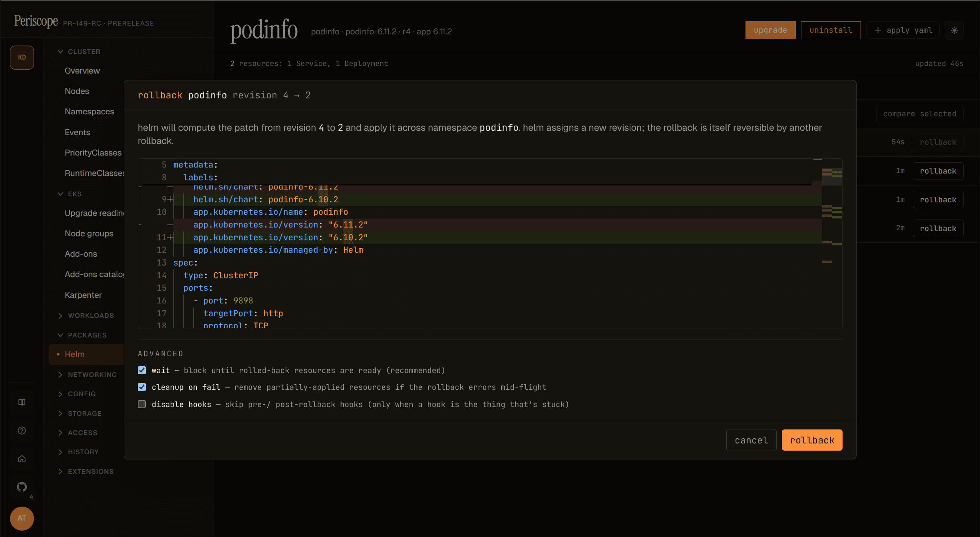
Task: Click rollback in the 54s revision row
Action: (938, 142)
